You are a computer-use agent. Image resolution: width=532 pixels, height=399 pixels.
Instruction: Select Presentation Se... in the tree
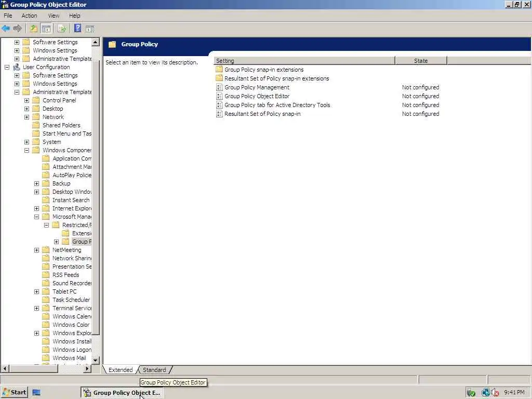point(72,267)
